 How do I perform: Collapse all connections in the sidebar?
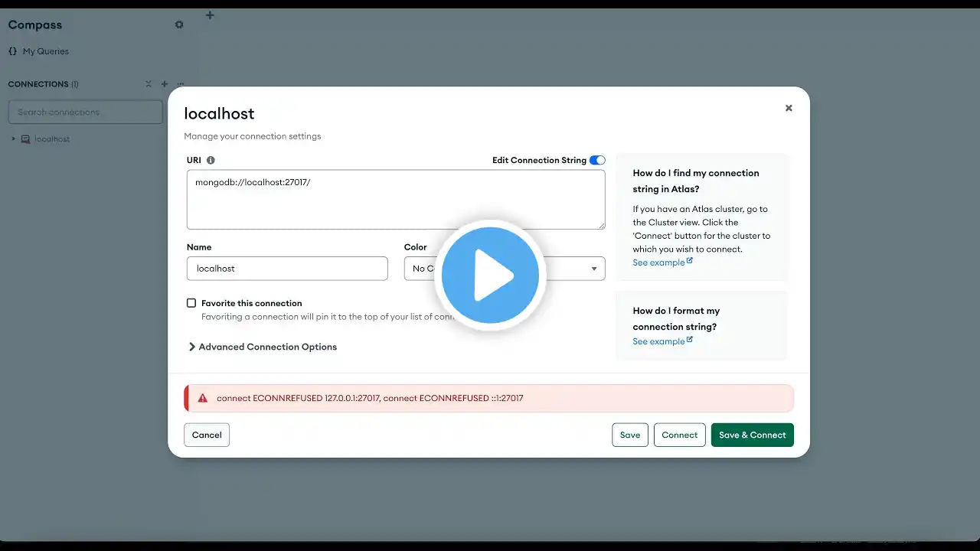pos(149,84)
